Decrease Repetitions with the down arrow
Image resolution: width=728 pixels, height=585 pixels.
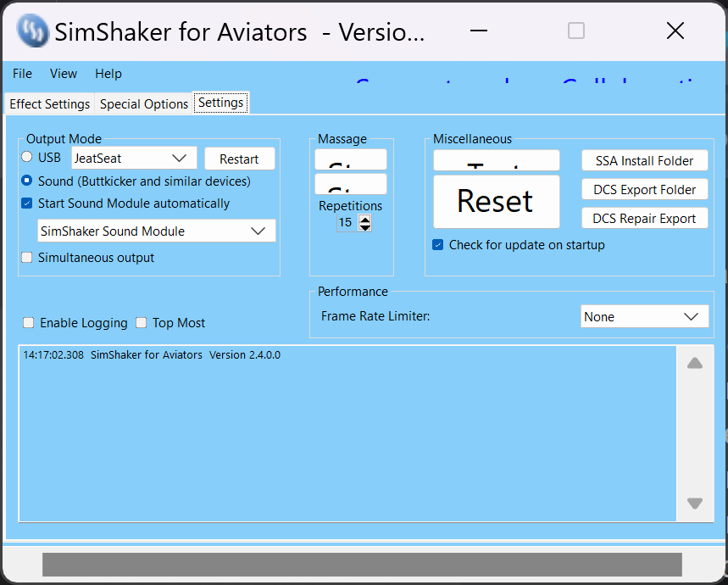[x=365, y=227]
